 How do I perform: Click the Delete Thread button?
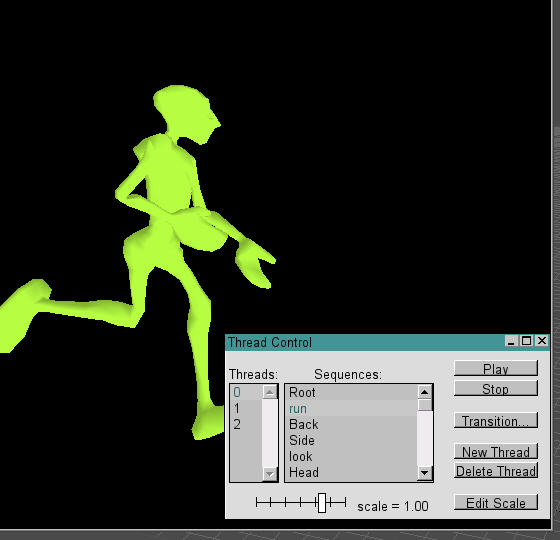(x=496, y=471)
